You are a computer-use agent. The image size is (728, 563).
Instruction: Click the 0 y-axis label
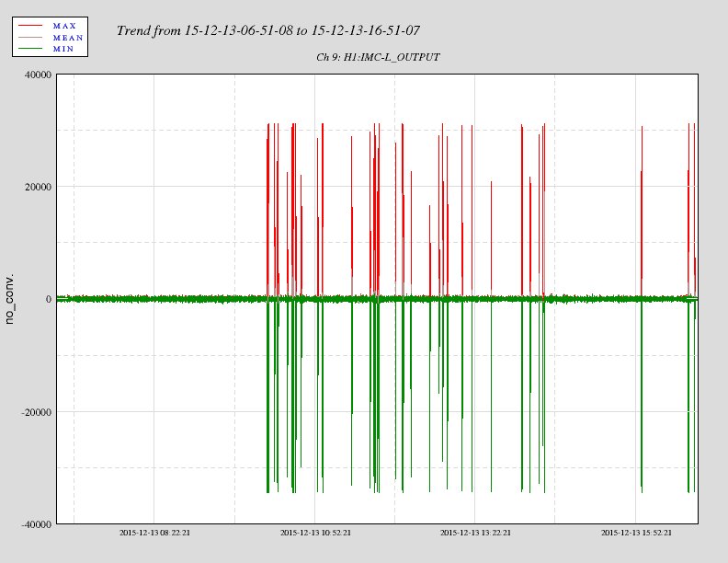[49, 299]
